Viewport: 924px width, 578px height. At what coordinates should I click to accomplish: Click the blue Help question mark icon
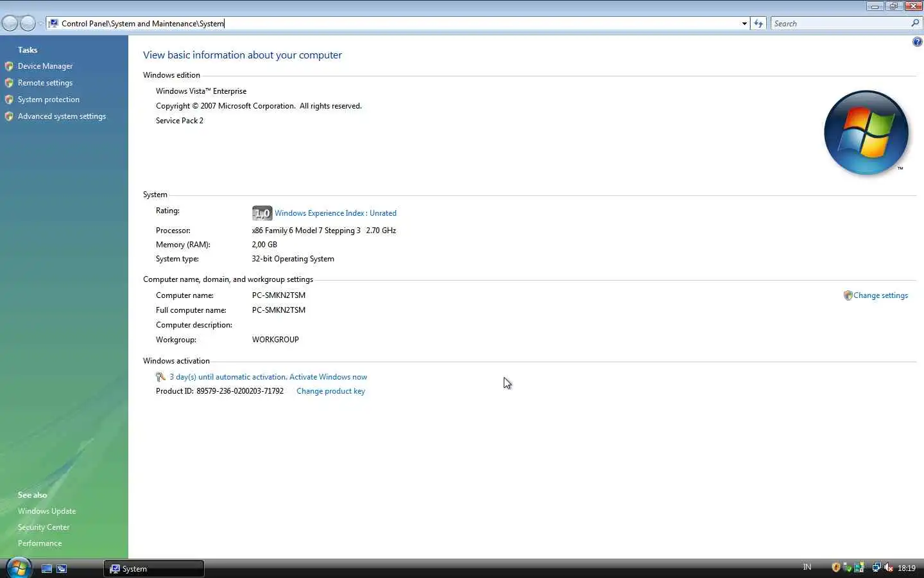(917, 42)
